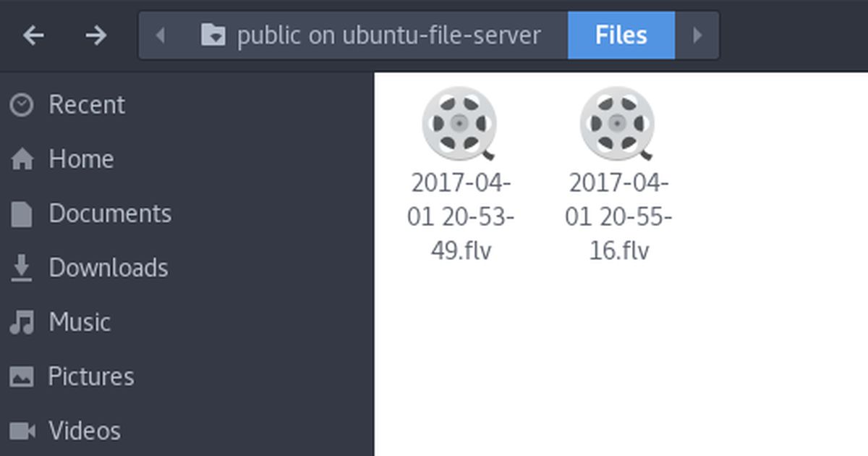Viewport: 868px width, 456px height.
Task: Click the network folder icon in path bar
Action: coord(213,35)
